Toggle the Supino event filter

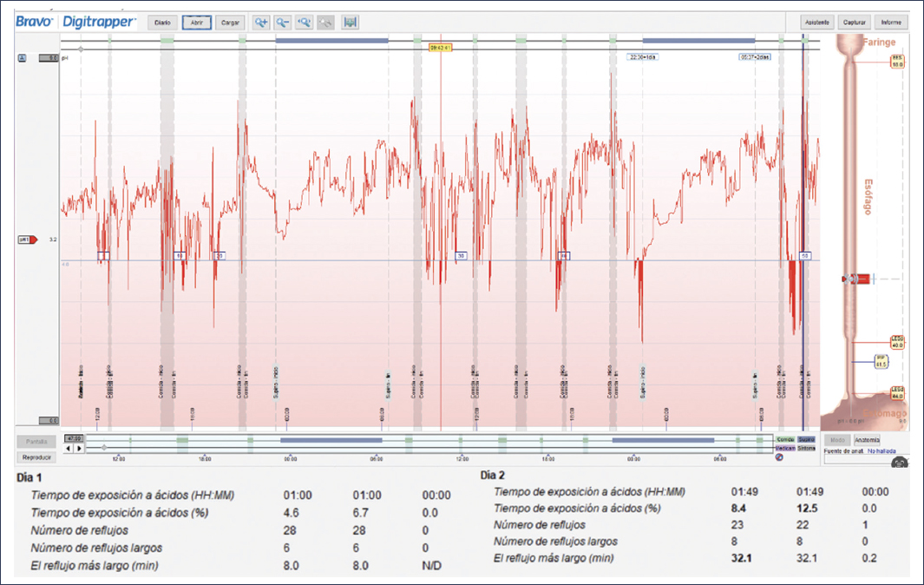(806, 440)
